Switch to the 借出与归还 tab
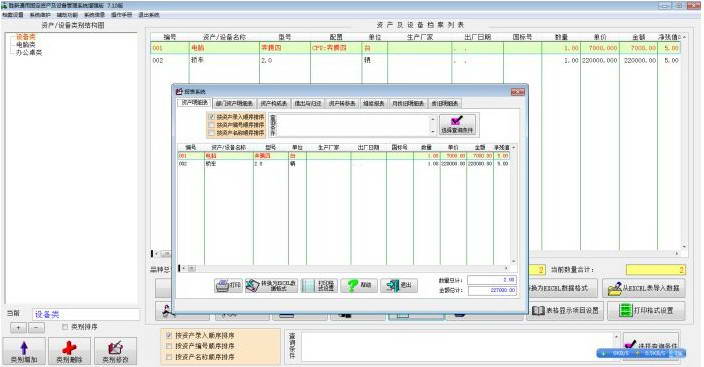This screenshot has width=704, height=367. point(308,103)
